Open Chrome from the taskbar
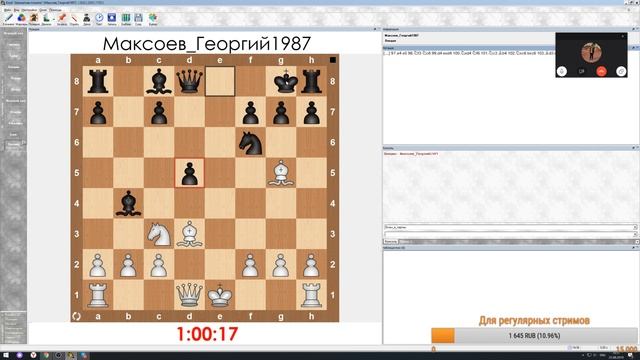640x360 pixels. (x=46, y=356)
